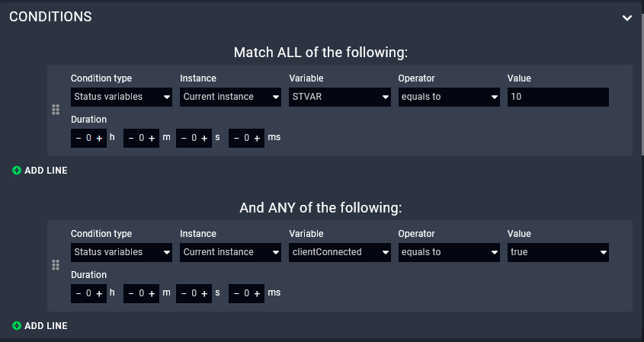Open the STVAR variable dropdown

pos(341,97)
